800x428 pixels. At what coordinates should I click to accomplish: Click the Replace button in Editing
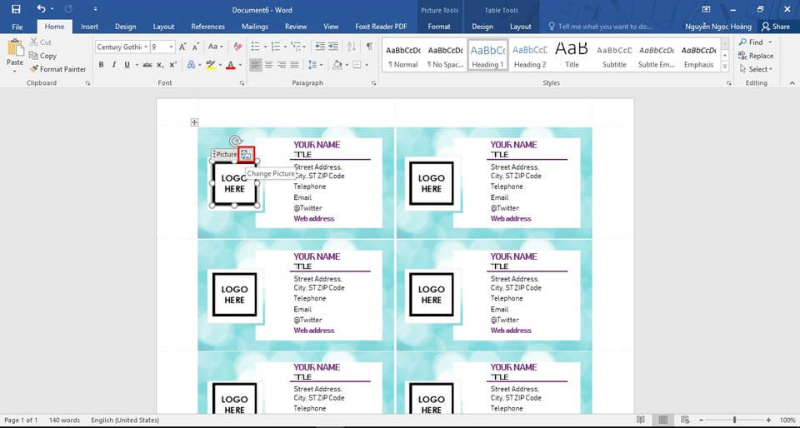tap(756, 56)
